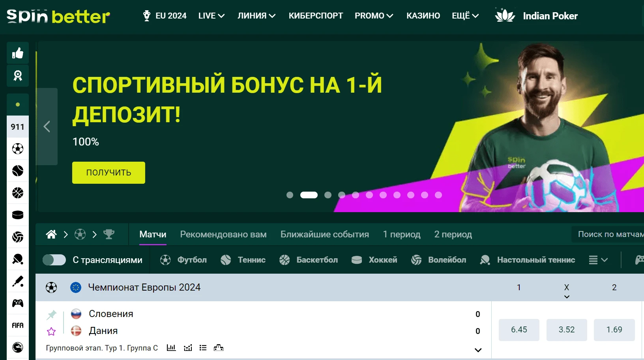Click the thumbs-up recommended icon in sidebar
The width and height of the screenshot is (644, 360).
coord(18,53)
